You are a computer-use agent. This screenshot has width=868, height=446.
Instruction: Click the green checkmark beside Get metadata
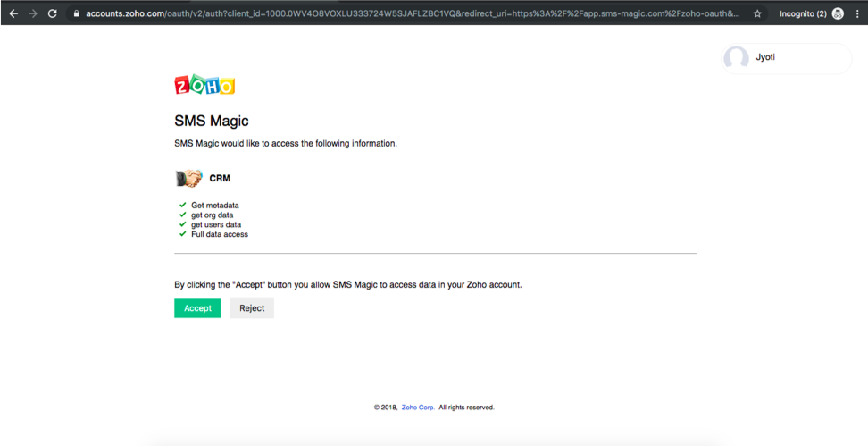click(x=183, y=205)
